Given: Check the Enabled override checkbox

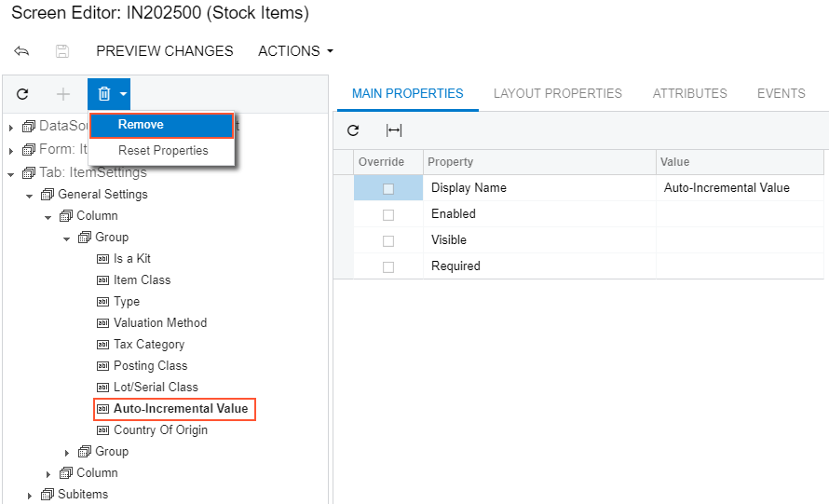Looking at the screenshot, I should point(388,214).
